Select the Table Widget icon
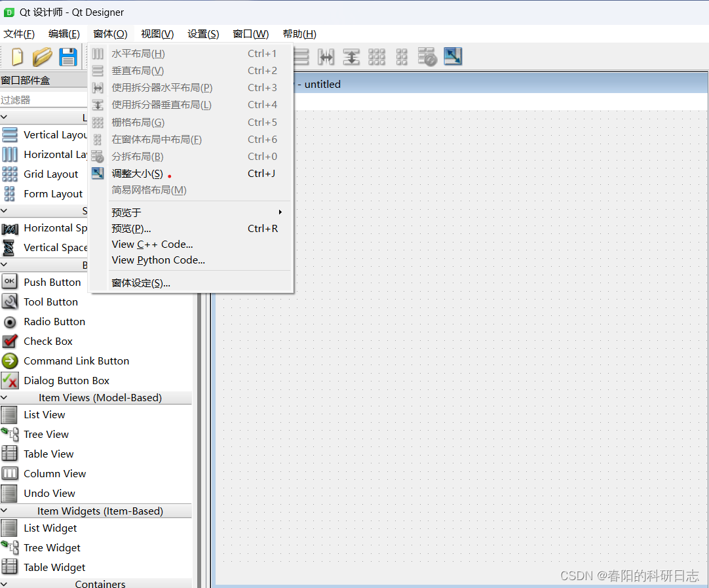Screen dimensions: 709x588 coord(10,567)
